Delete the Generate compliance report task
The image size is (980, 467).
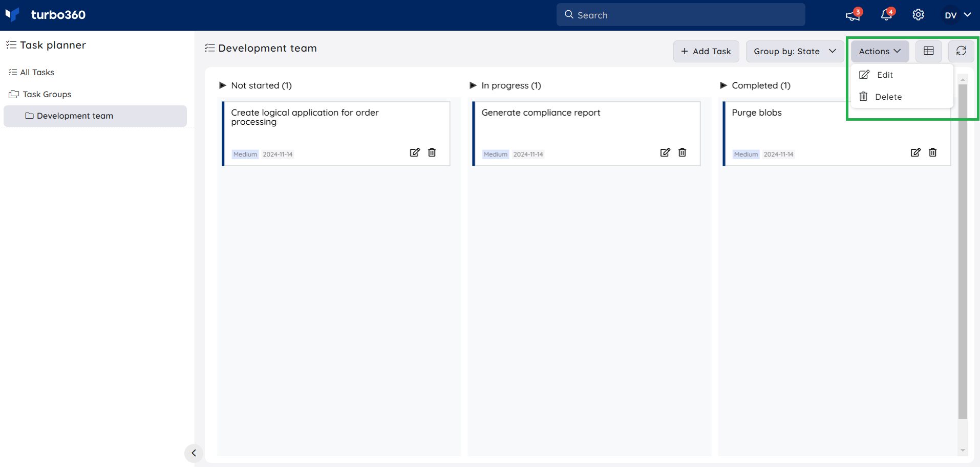point(683,152)
